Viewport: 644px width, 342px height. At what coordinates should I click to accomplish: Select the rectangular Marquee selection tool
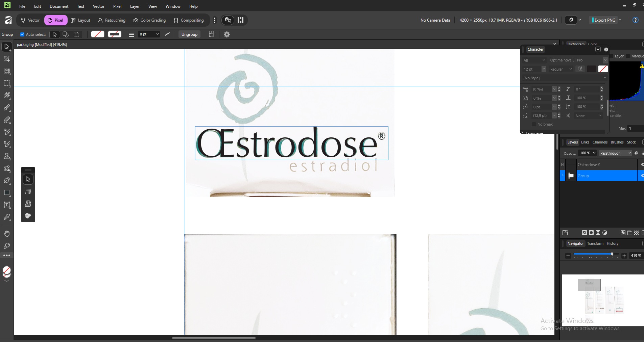[7, 83]
